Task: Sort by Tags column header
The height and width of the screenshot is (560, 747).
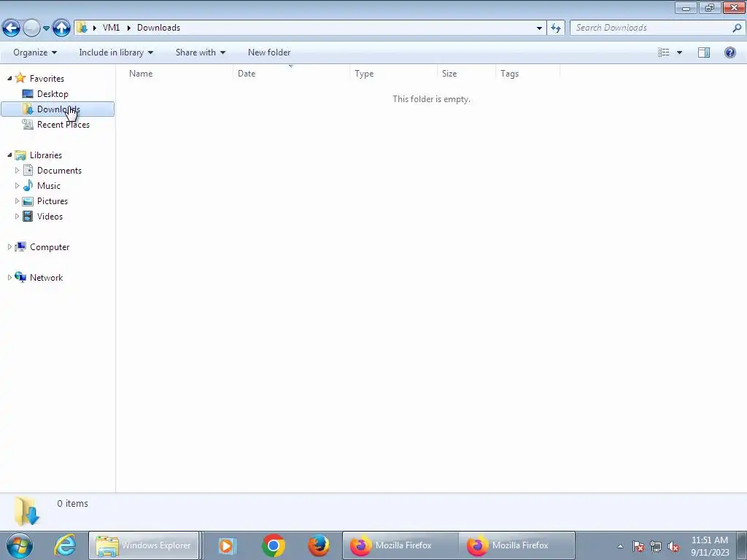Action: click(528, 74)
